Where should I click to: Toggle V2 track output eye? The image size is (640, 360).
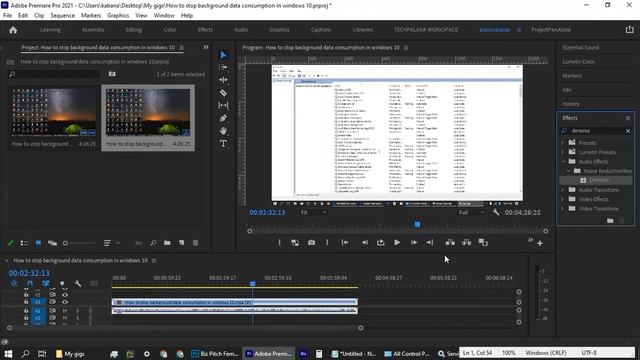65,294
